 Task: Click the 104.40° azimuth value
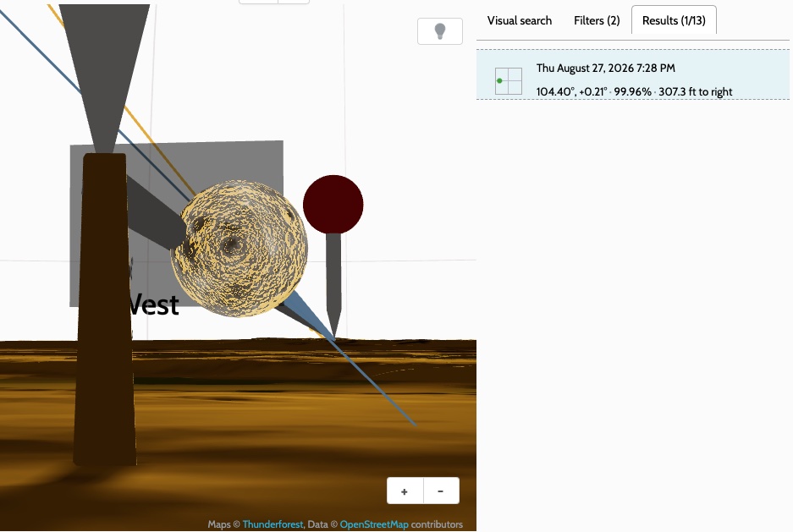click(x=557, y=91)
